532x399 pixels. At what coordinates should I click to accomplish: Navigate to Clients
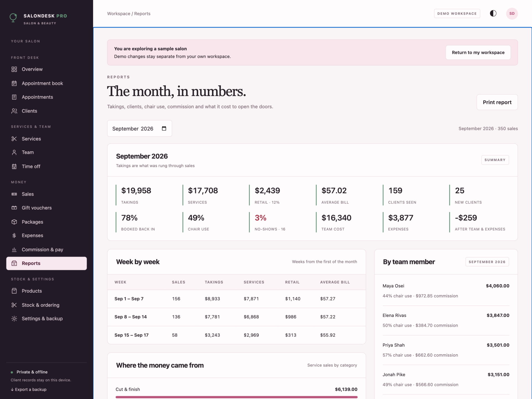tap(47, 111)
